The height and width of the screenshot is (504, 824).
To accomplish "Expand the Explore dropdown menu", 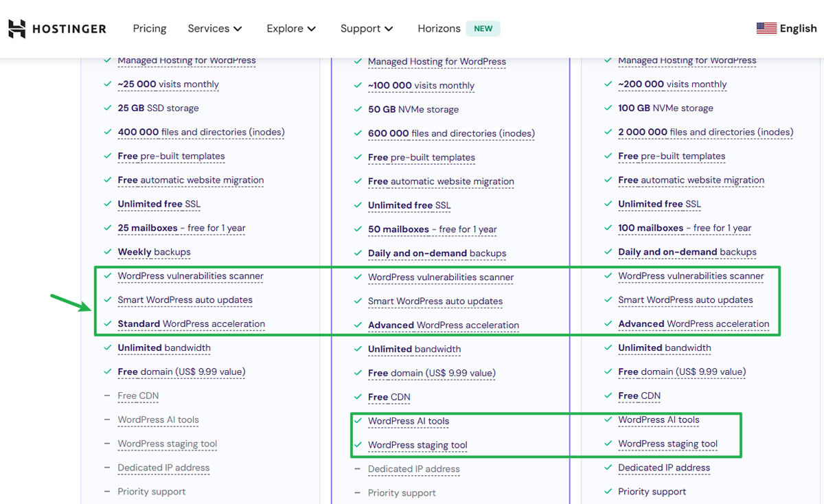I will coord(291,28).
